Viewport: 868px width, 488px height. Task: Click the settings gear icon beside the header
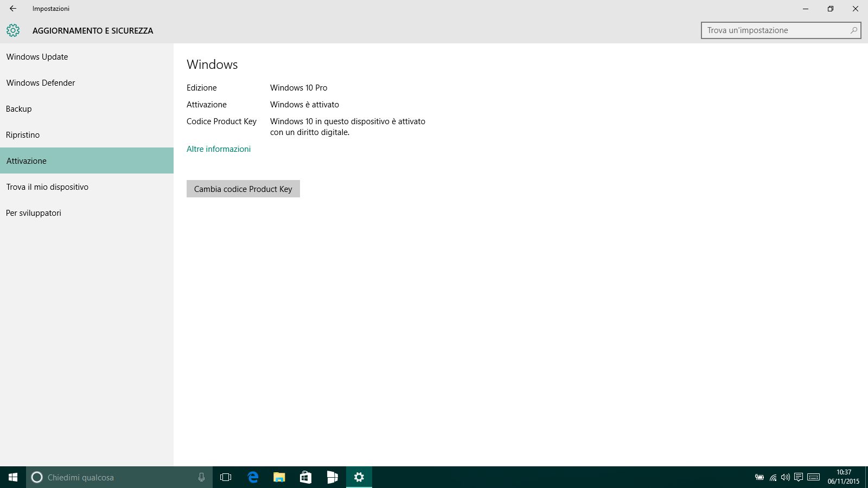click(13, 30)
